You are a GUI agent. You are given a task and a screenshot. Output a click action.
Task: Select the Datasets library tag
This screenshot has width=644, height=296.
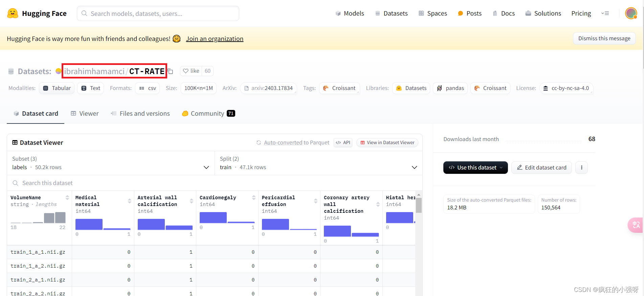tap(412, 88)
